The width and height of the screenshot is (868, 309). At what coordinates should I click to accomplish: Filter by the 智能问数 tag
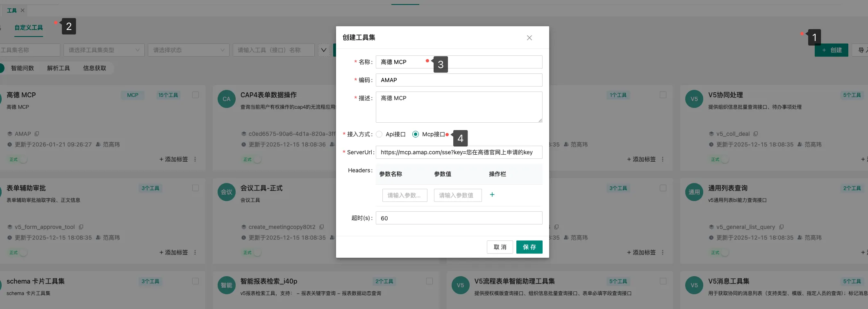pyautogui.click(x=22, y=68)
